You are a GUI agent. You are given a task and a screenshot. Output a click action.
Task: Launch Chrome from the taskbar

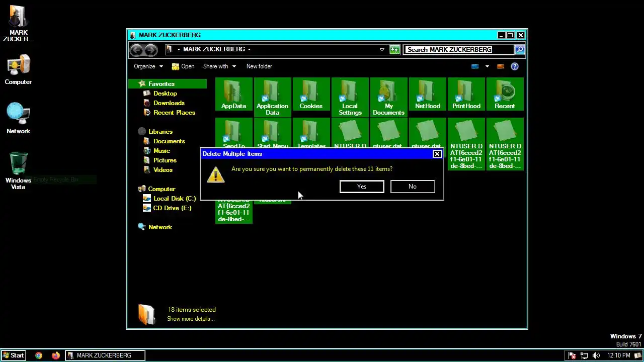[x=39, y=355]
